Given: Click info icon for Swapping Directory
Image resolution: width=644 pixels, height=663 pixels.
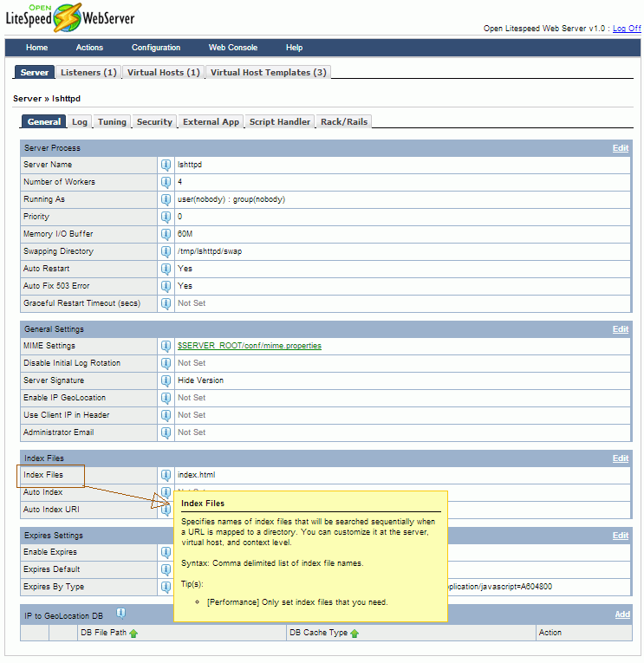Looking at the screenshot, I should [x=166, y=251].
